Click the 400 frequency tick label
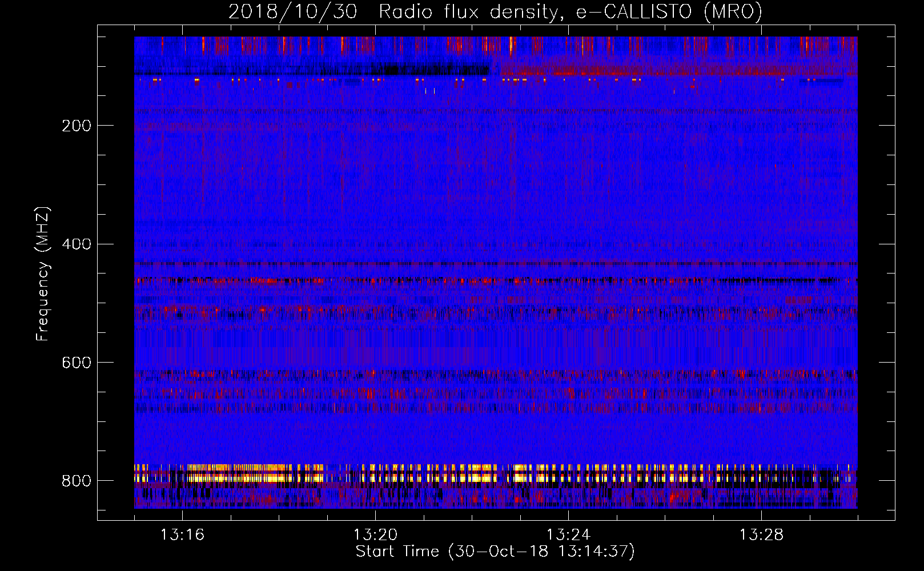The height and width of the screenshot is (571, 924). [77, 244]
